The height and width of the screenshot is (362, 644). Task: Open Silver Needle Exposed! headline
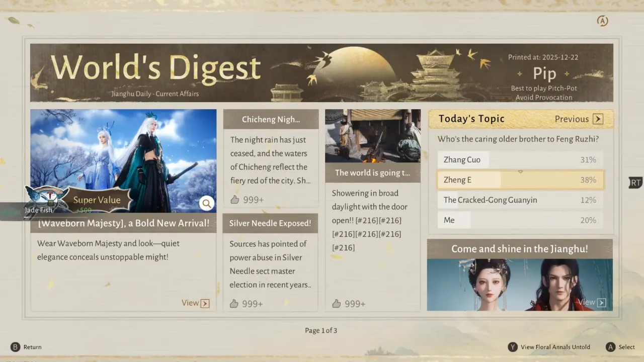270,223
